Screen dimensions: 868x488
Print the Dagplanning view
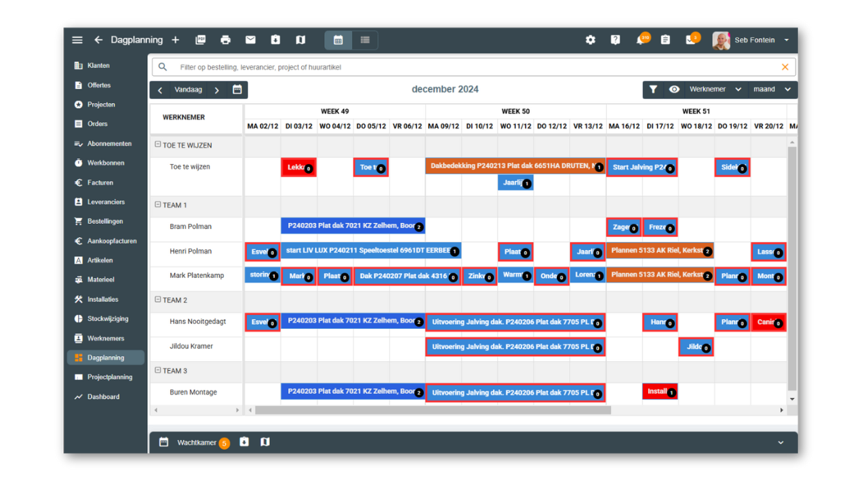coord(225,40)
